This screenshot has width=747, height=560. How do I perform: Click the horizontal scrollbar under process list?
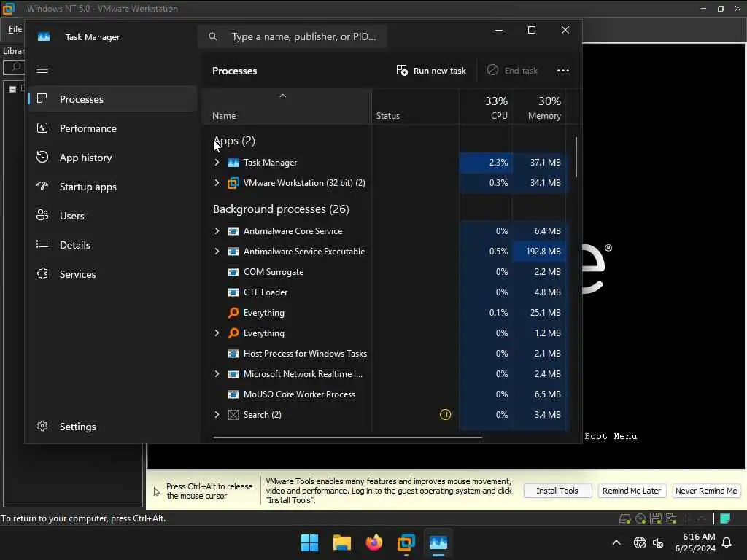click(x=348, y=437)
